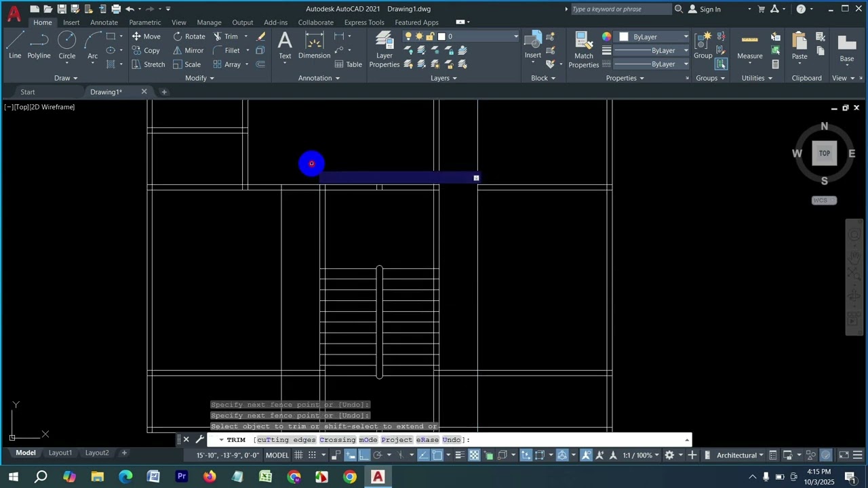Click the Group tool
The width and height of the screenshot is (868, 488).
pyautogui.click(x=703, y=45)
